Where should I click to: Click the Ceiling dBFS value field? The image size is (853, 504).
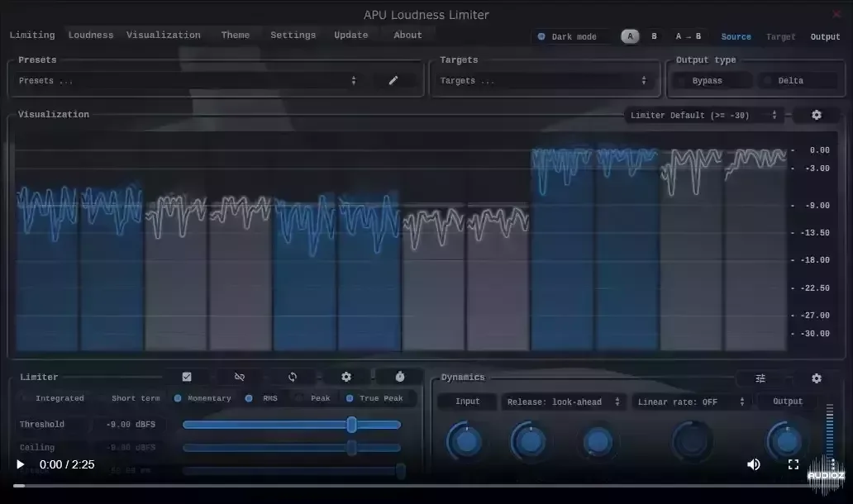tap(131, 448)
